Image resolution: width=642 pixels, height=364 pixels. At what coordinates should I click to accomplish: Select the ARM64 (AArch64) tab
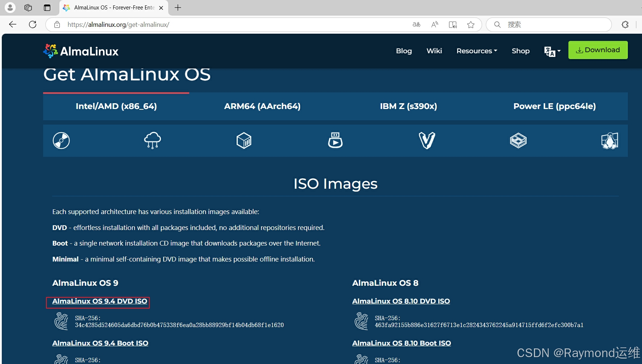(262, 106)
